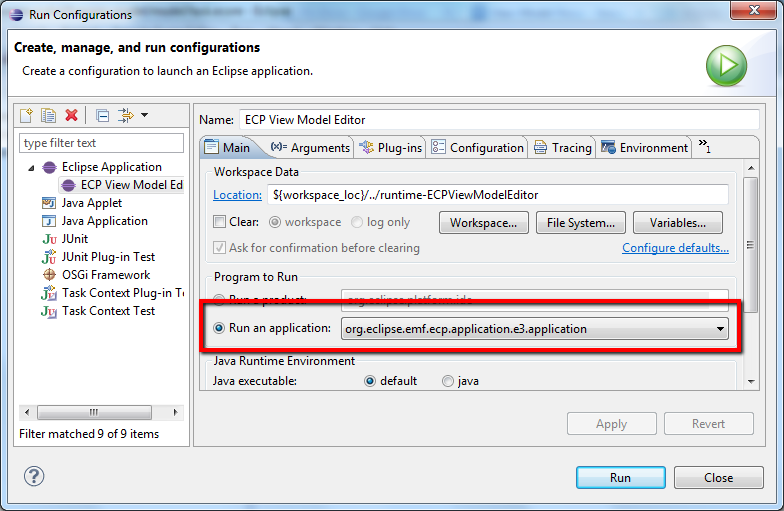Delete selected launch configuration with red X
Viewport: 784px width, 511px height.
[72, 116]
